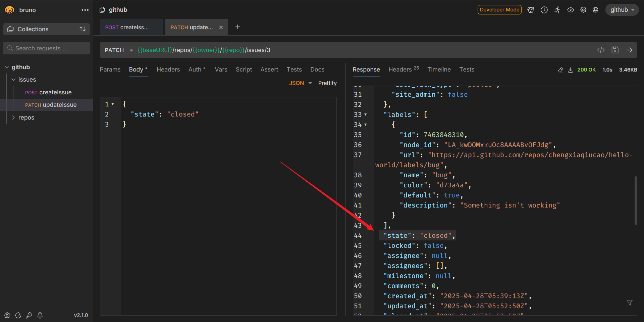Fold line 1 in the body editor
The width and height of the screenshot is (644, 322).
[x=113, y=104]
